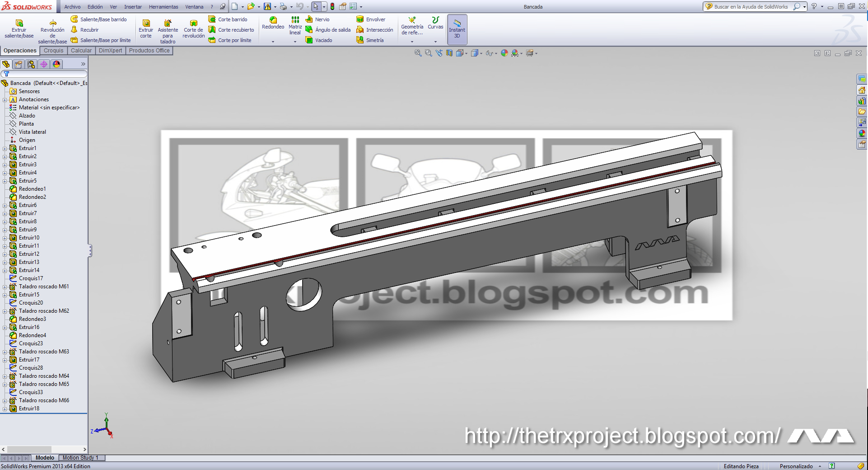Viewport: 868px width, 470px height.
Task: Click the Curvas tool
Action: pyautogui.click(x=435, y=23)
